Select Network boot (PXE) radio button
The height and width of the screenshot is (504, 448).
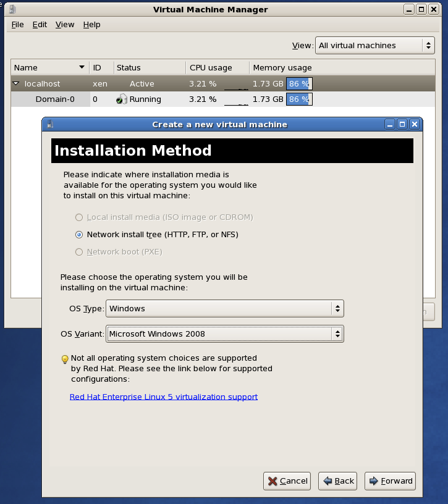pos(78,252)
